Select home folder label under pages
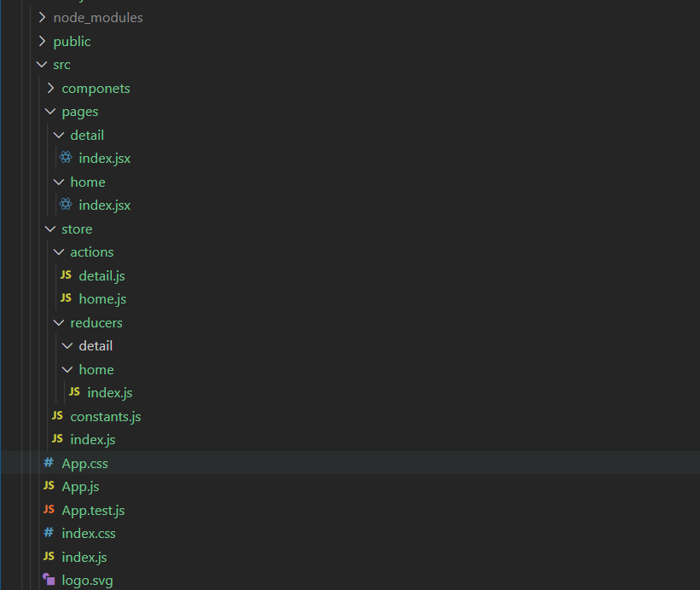 88,182
